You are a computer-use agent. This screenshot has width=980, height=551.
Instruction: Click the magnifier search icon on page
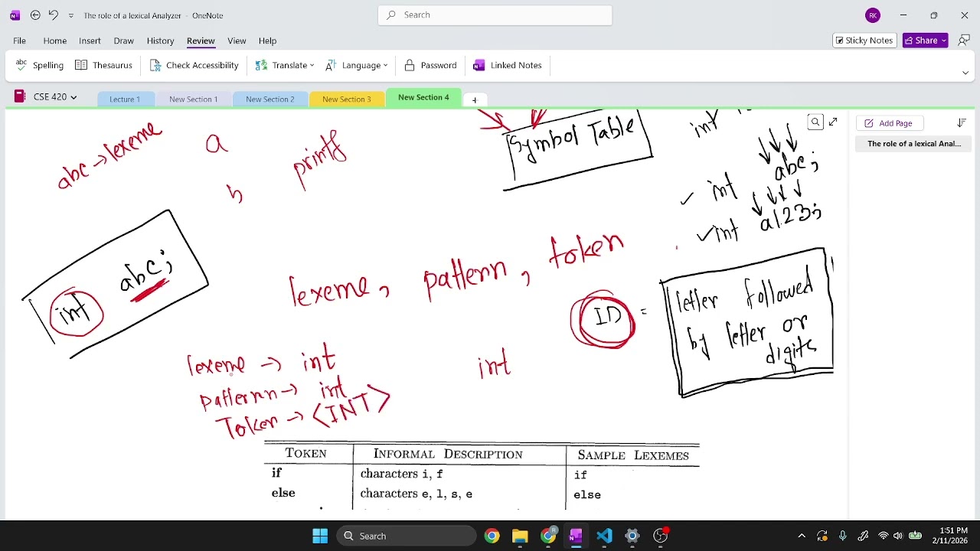click(815, 122)
